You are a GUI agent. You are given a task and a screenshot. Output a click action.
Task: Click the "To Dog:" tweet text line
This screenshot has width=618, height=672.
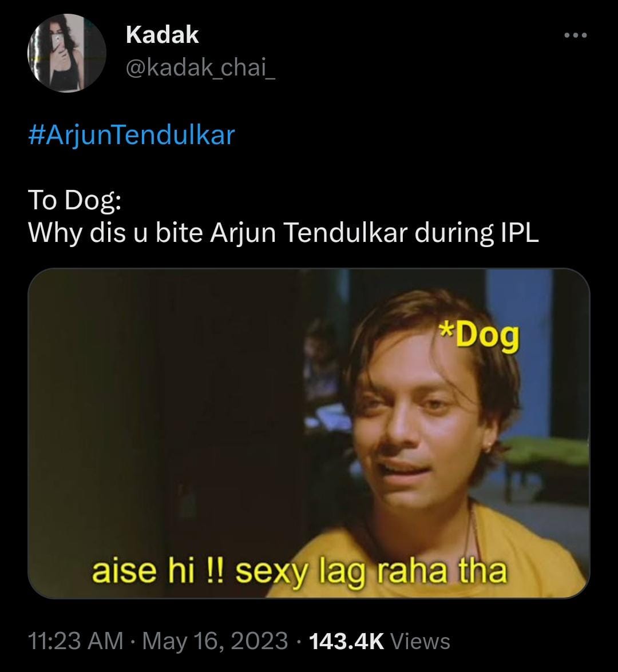point(74,200)
